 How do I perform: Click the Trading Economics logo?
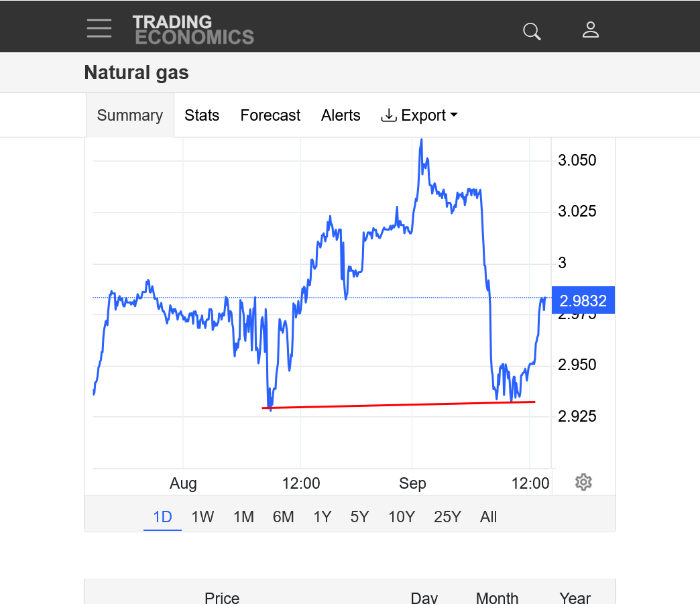click(x=193, y=30)
